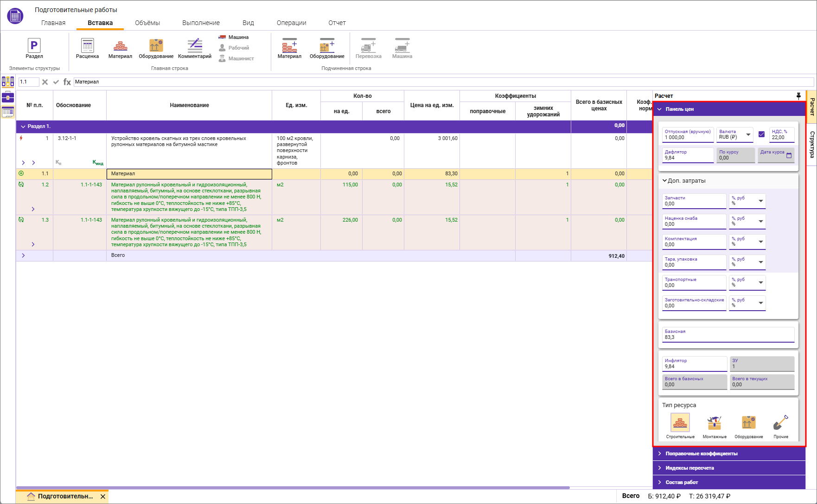817x504 pixels.
Task: Open the Структура side tab
Action: click(x=812, y=144)
